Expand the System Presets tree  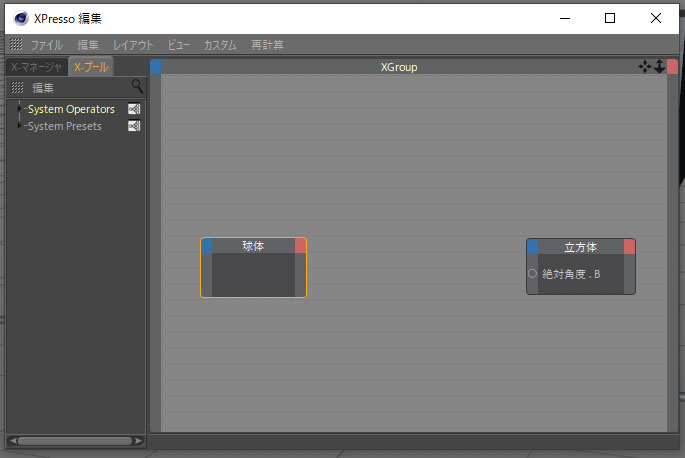click(x=20, y=126)
